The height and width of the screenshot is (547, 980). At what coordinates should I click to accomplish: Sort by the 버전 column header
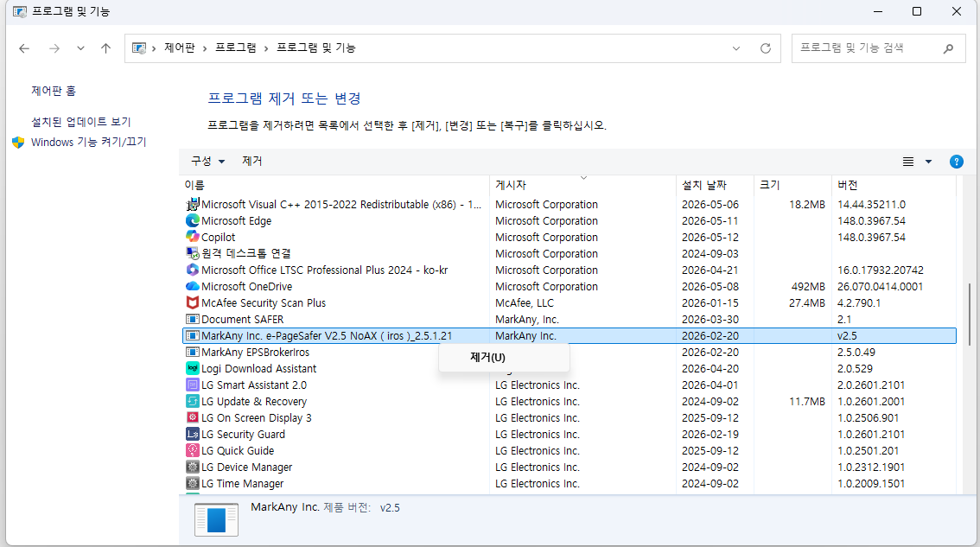[x=848, y=185]
